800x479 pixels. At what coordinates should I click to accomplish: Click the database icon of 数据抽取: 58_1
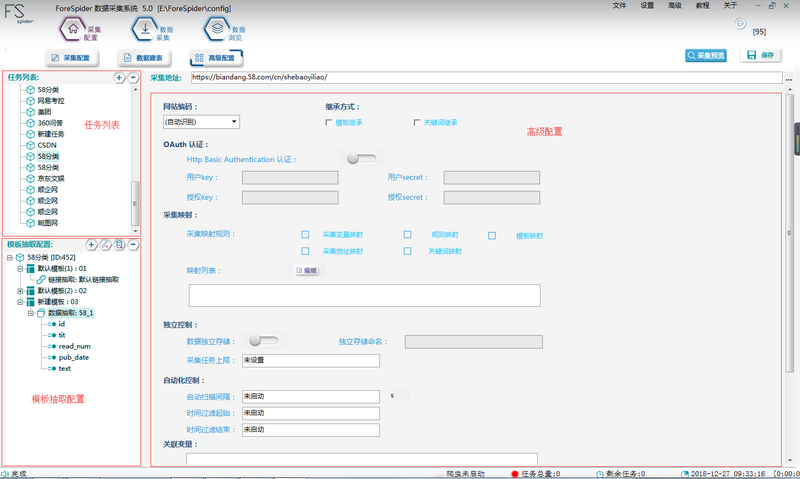pos(41,313)
